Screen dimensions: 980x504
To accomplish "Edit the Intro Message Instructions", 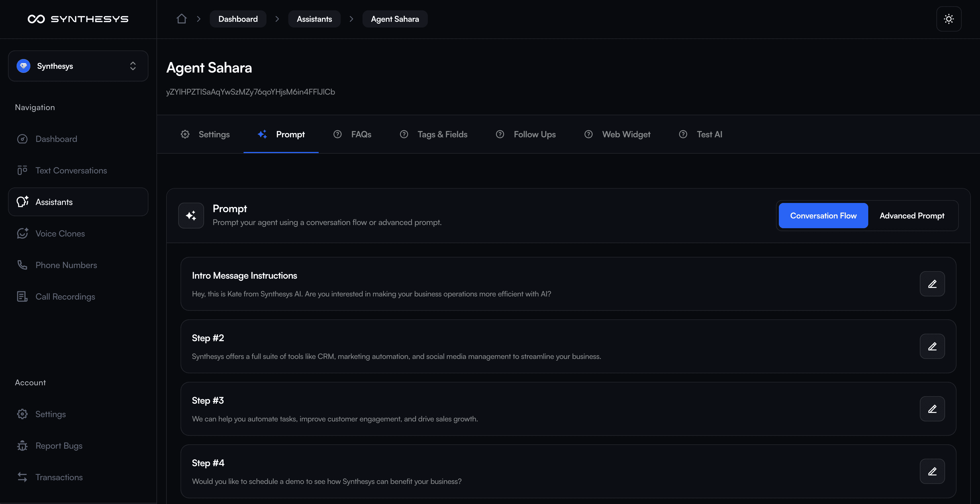I will click(932, 284).
